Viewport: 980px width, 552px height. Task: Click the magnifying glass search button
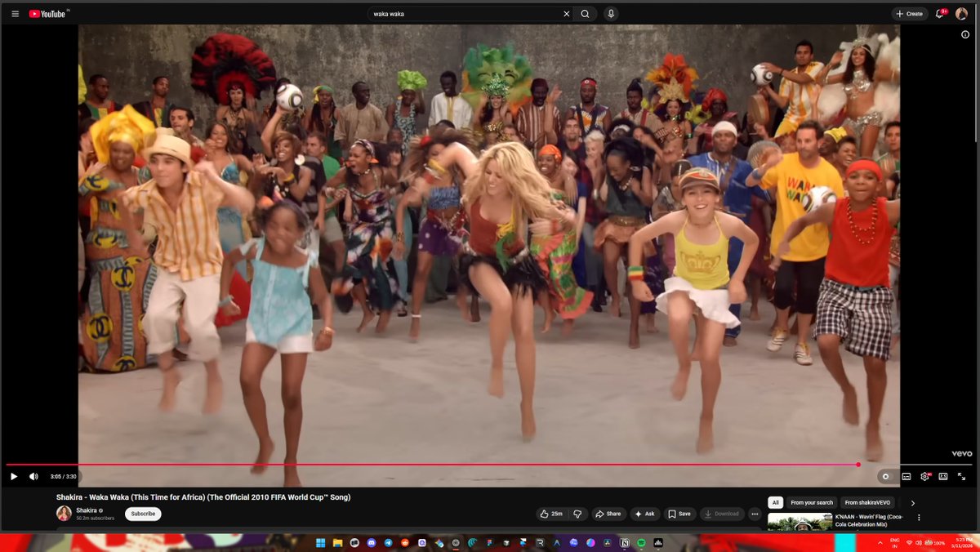[586, 14]
